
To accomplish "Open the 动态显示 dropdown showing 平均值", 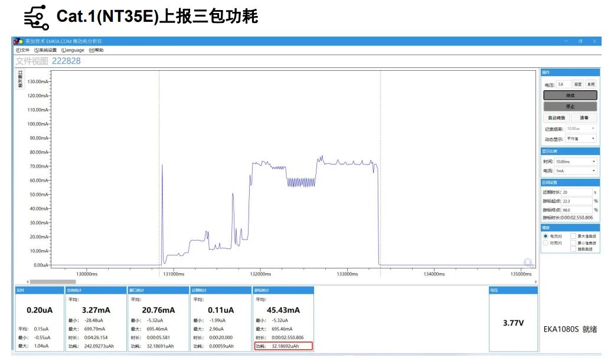I will point(581,139).
